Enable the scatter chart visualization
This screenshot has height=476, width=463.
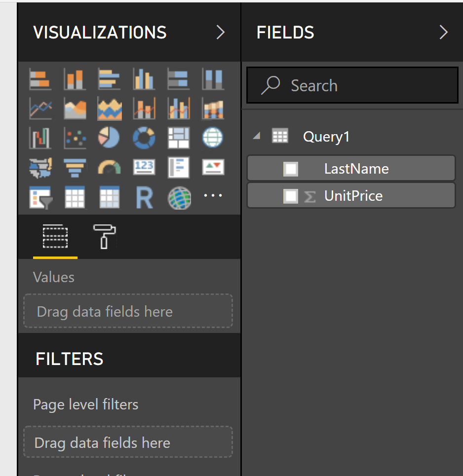coord(75,138)
